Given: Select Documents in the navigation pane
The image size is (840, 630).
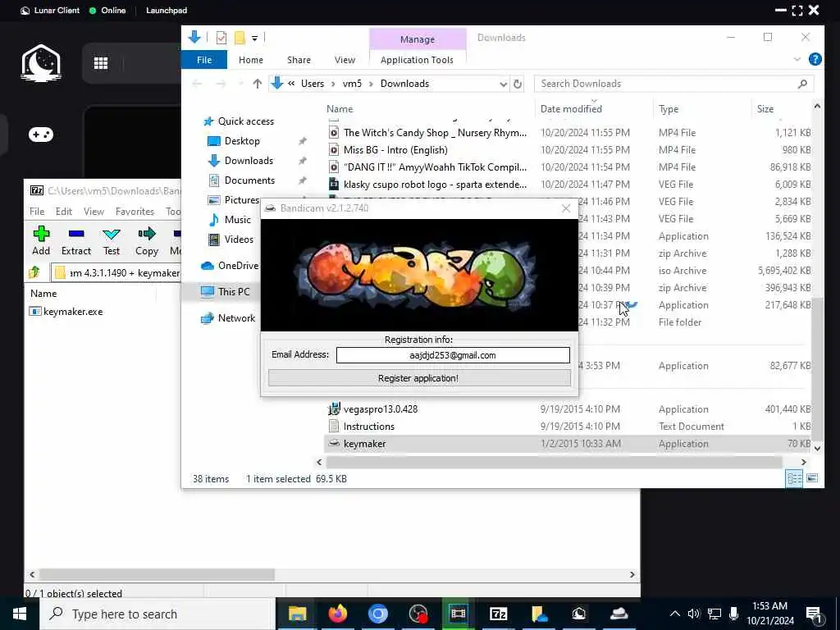Looking at the screenshot, I should [249, 180].
